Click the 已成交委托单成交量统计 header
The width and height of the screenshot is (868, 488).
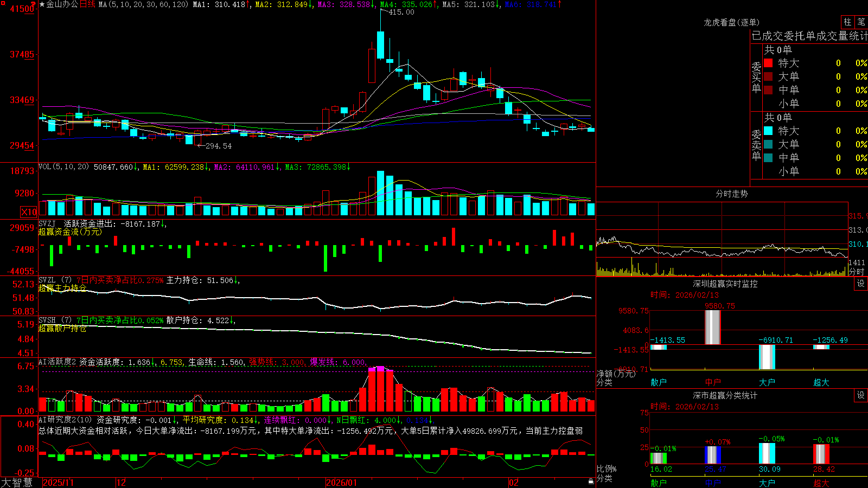coord(809,36)
